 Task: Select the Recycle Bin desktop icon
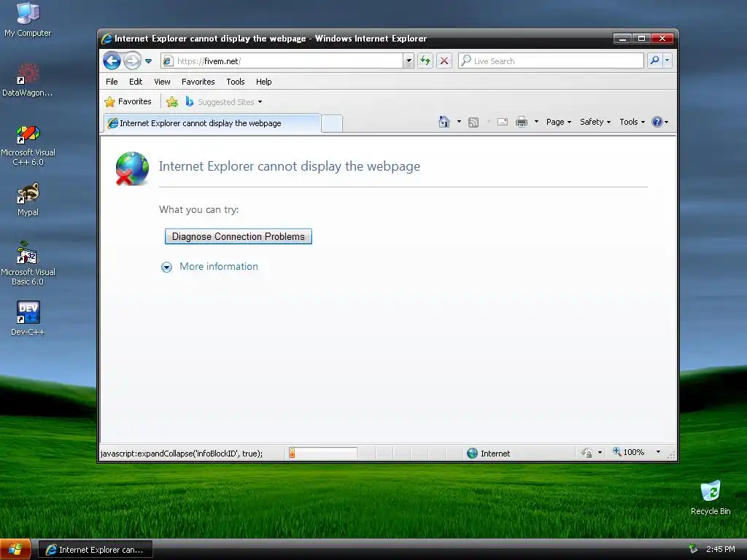[x=711, y=498]
